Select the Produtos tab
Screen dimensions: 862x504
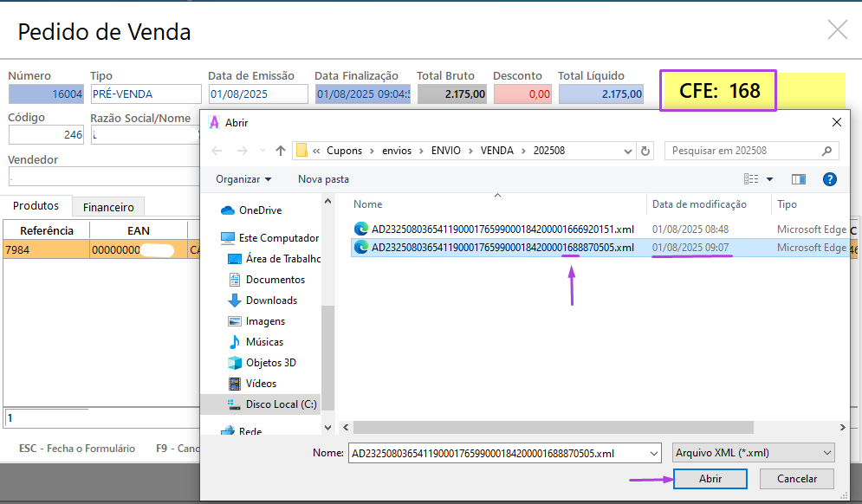click(x=36, y=206)
